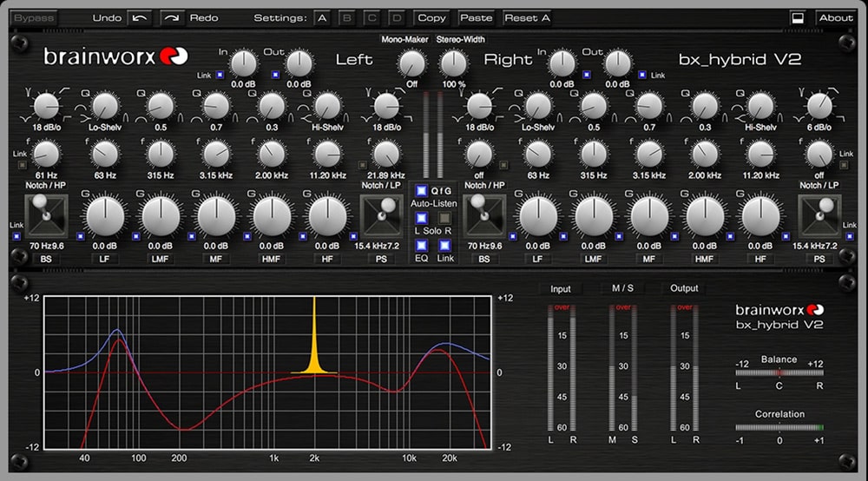Click the left Notch / LP joystick pad
The width and height of the screenshot is (868, 481).
tap(381, 216)
